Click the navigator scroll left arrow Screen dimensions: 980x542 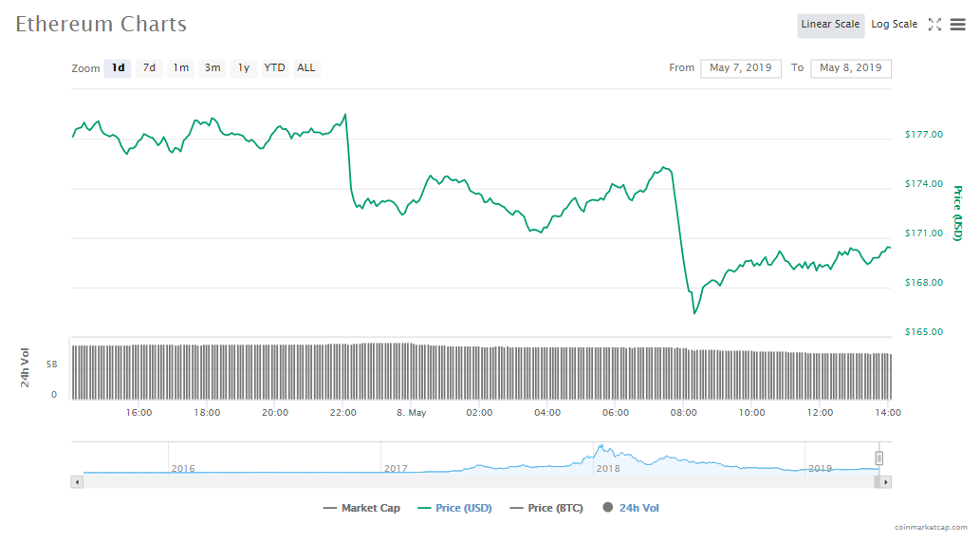[x=78, y=482]
